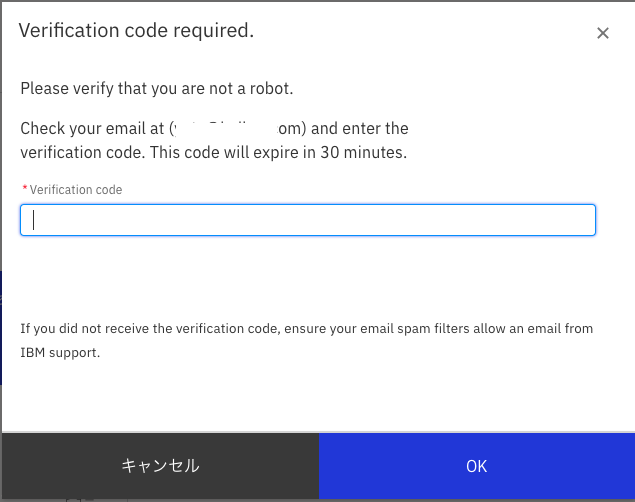Click the redacted email address in parentheses
This screenshot has width=635, height=502.
click(238, 129)
